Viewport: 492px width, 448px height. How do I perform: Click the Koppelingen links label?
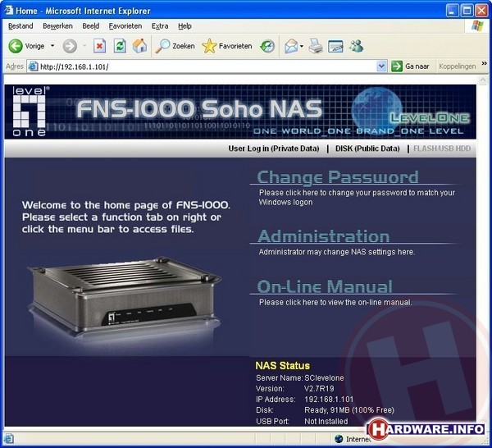point(458,66)
